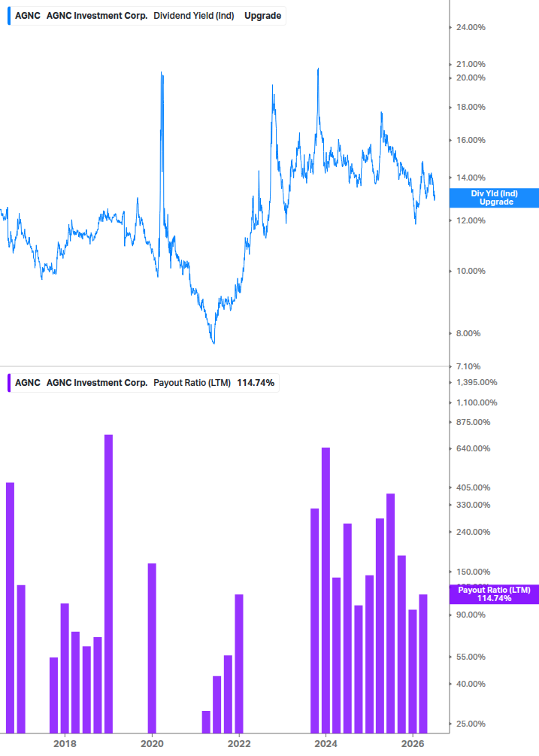Click 'AGNC Investment Corp.' in the bottom legend
Image resolution: width=539 pixels, height=756 pixels.
click(97, 383)
